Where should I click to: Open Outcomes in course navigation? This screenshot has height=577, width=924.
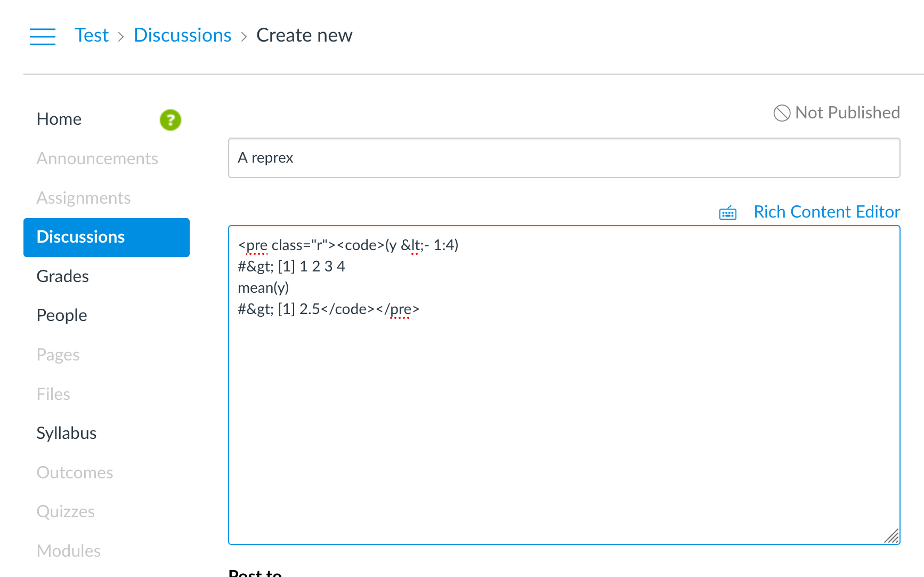tap(75, 472)
